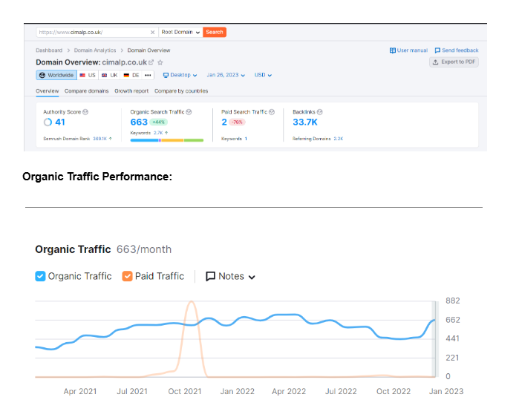This screenshot has width=519, height=420.
Task: Clear the URL search field with X
Action: tap(152, 33)
